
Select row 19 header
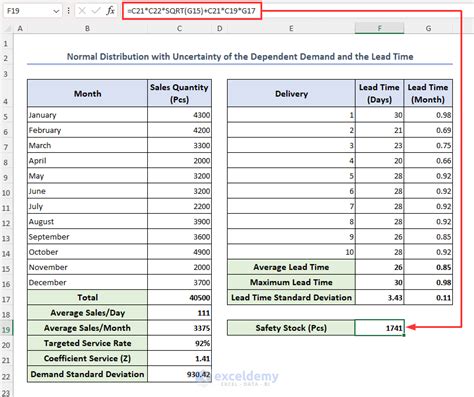6,330
